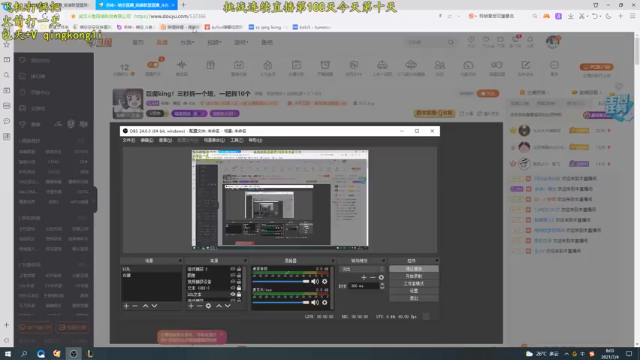Open transition properties gear in 转场特效 dock
This screenshot has width=640, height=360.
[x=381, y=277]
